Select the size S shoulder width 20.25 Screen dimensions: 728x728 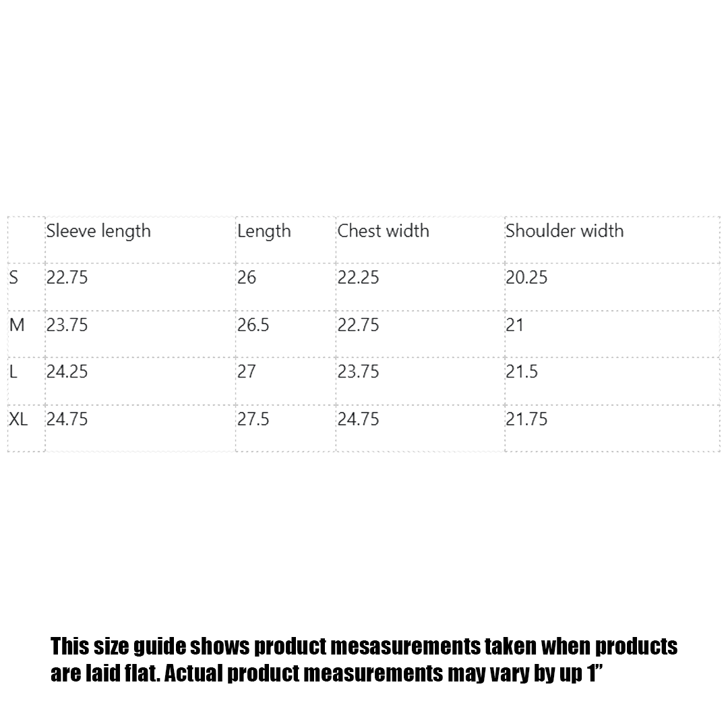(526, 278)
